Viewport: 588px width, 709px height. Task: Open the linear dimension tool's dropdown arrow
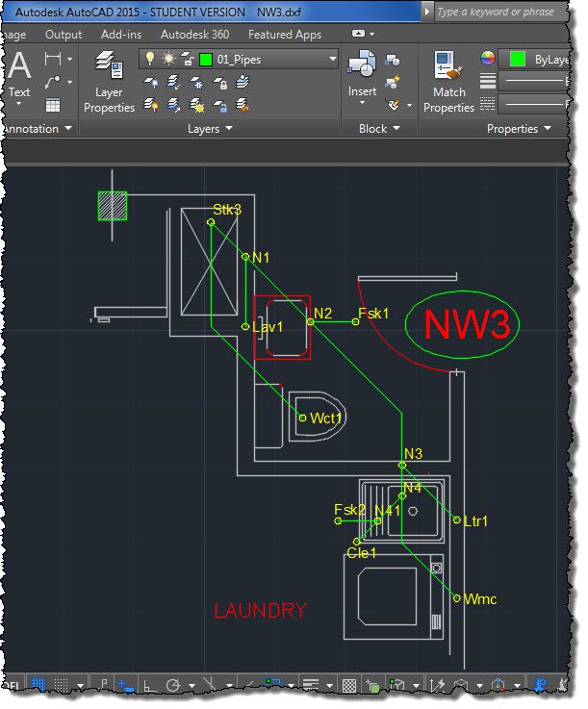point(69,59)
